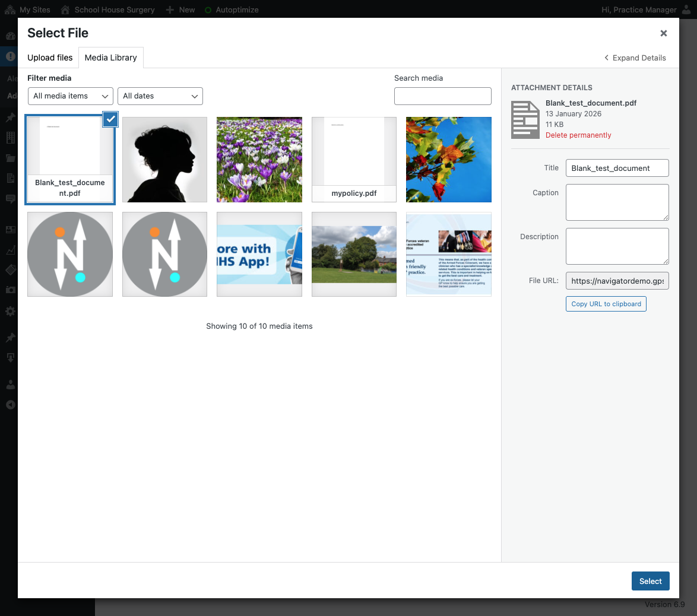The height and width of the screenshot is (616, 697).
Task: Click the Caption text area
Action: click(617, 202)
